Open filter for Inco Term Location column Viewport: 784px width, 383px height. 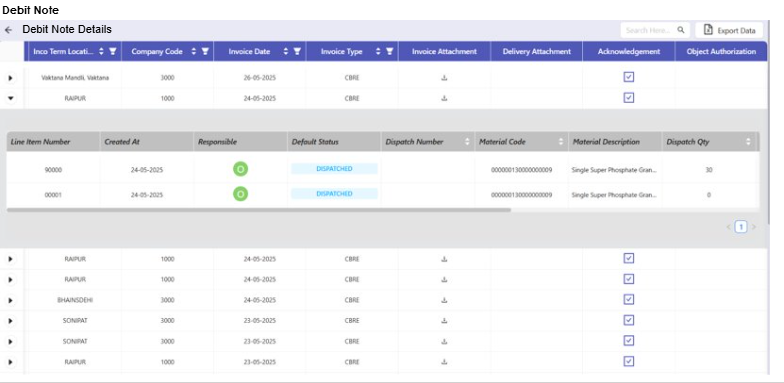113,52
